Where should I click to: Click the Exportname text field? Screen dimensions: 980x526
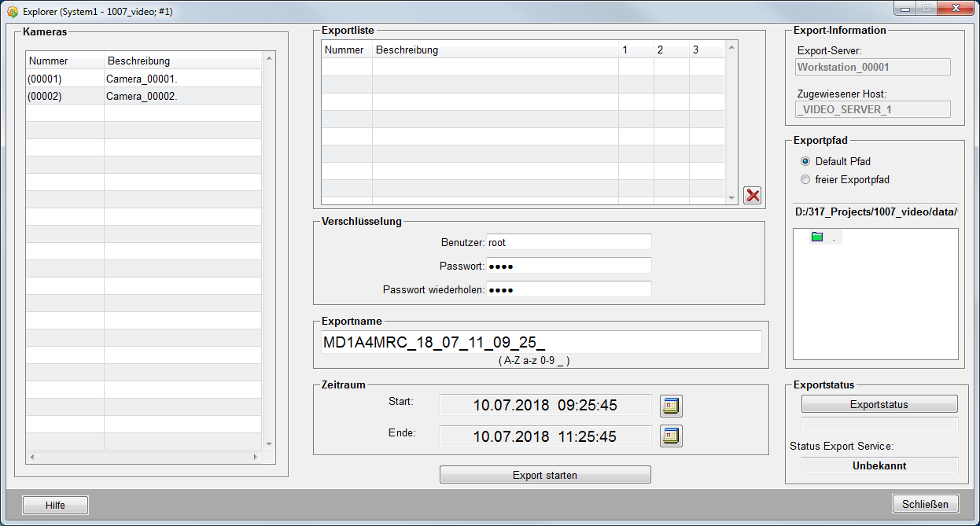tap(541, 342)
